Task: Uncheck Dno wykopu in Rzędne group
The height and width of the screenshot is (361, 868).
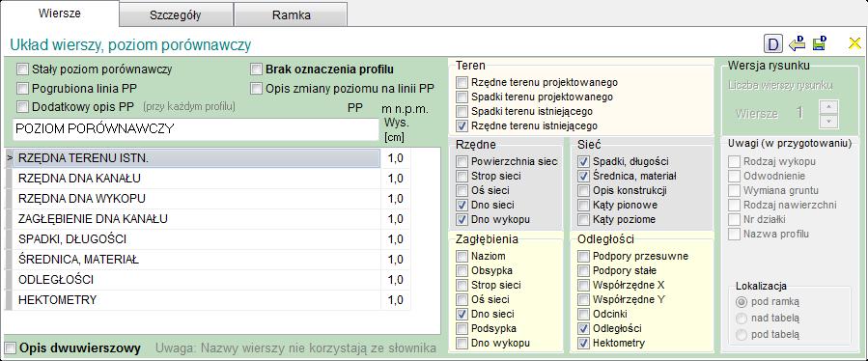Action: click(462, 219)
